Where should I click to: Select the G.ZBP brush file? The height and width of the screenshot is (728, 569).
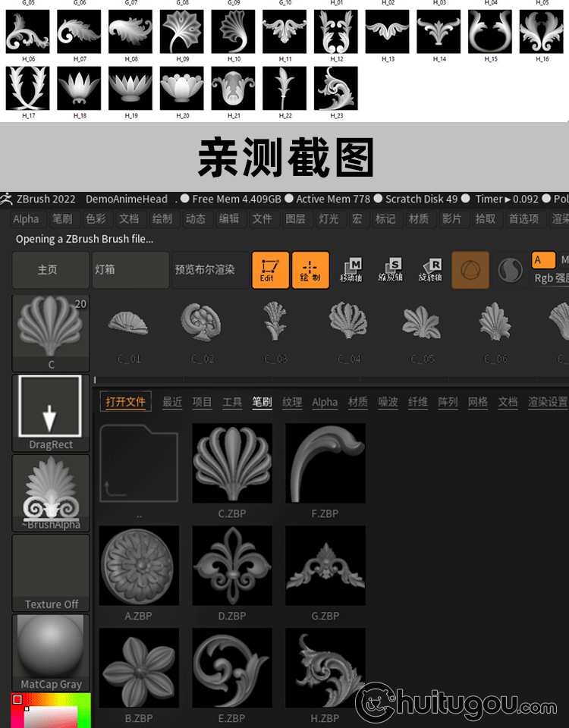[x=325, y=566]
